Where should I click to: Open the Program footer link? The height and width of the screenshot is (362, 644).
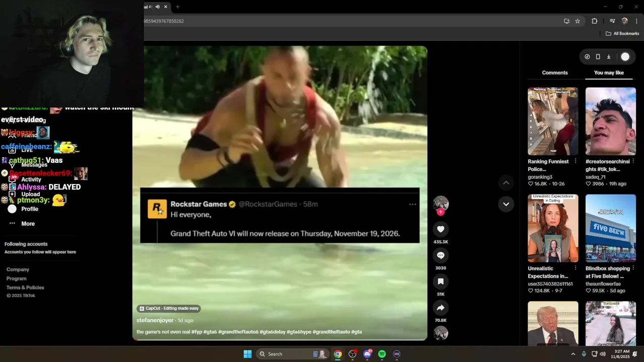click(16, 279)
